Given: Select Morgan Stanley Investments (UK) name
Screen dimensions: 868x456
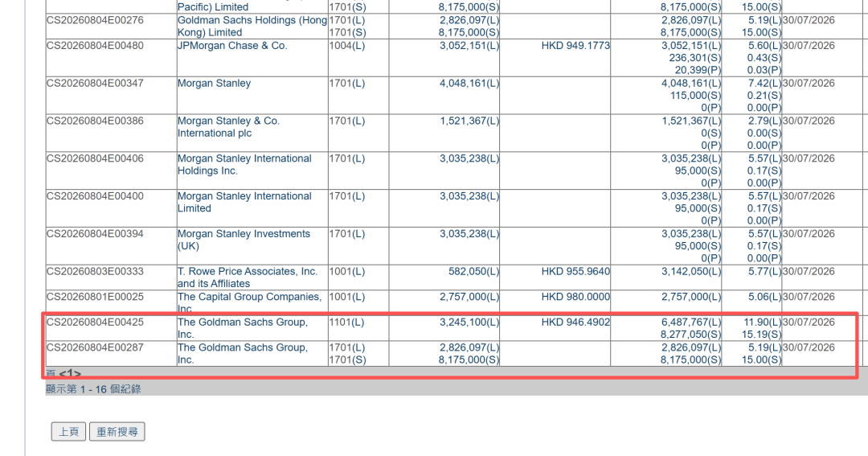Looking at the screenshot, I should (x=244, y=240).
